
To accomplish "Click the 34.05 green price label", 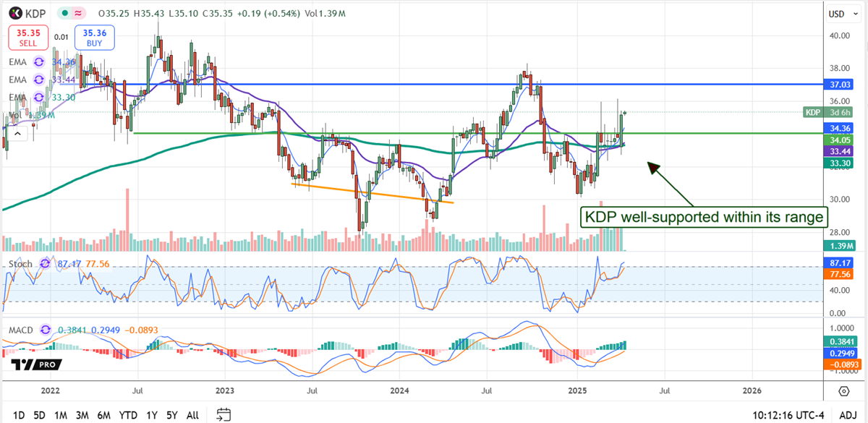I will 840,140.
